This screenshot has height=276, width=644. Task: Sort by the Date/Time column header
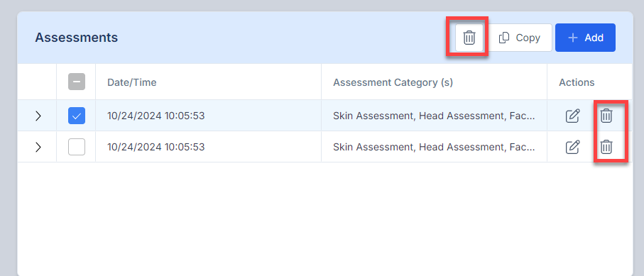click(132, 82)
